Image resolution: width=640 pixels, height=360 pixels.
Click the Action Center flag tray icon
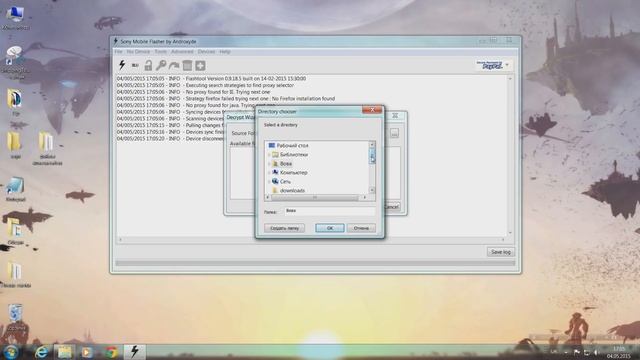pos(577,352)
